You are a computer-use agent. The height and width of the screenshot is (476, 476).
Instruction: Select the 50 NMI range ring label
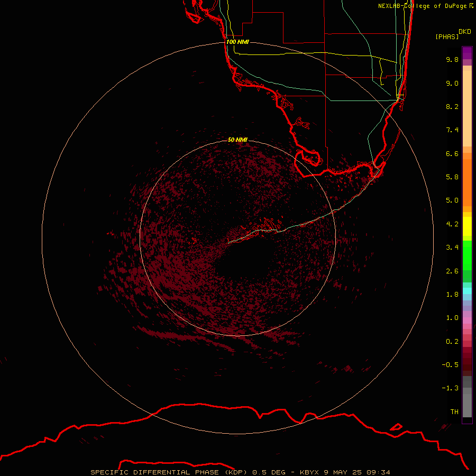click(x=237, y=140)
